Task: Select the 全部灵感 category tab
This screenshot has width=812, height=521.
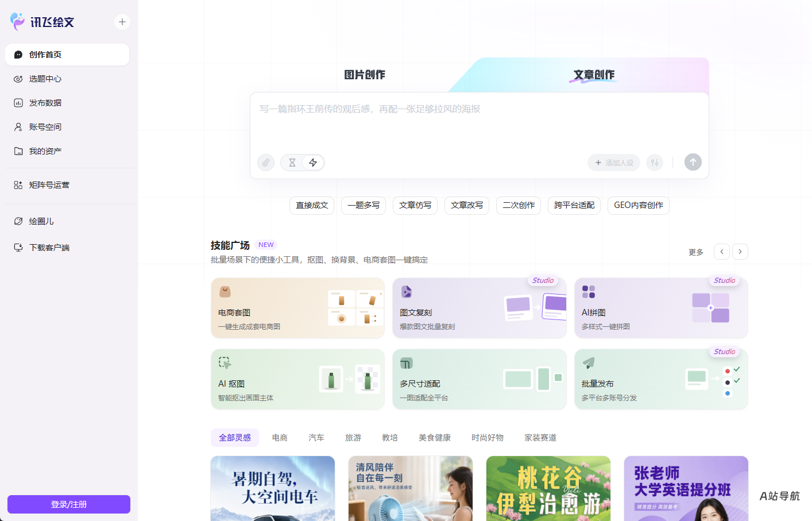Action: [x=235, y=438]
